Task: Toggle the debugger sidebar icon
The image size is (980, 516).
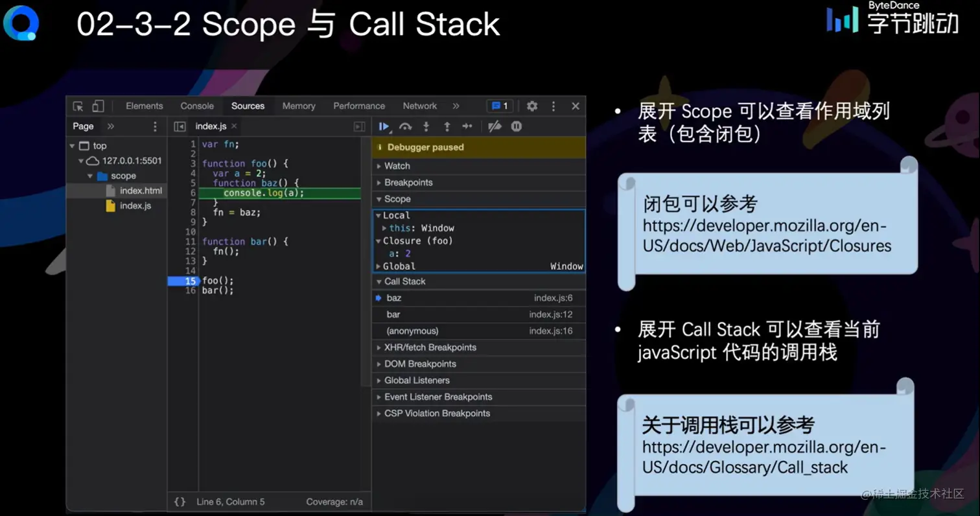Action: tap(359, 126)
